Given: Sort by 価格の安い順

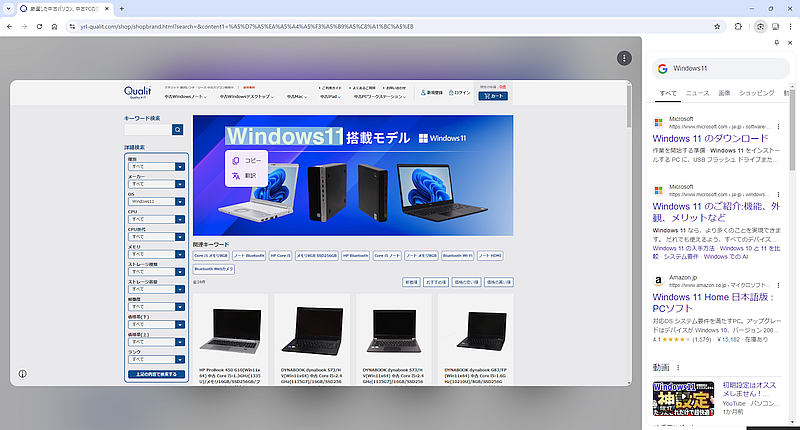Looking at the screenshot, I should pyautogui.click(x=466, y=282).
